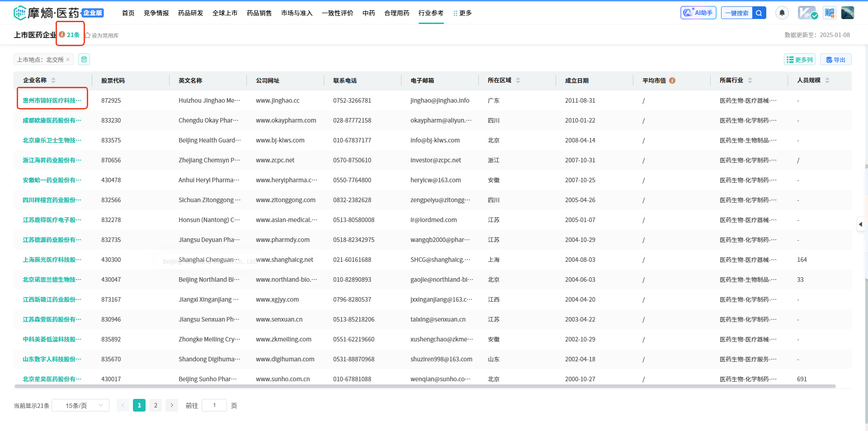This screenshot has width=868, height=431.
Task: Open company 中科美菱低温科技股
Action: pyautogui.click(x=52, y=339)
